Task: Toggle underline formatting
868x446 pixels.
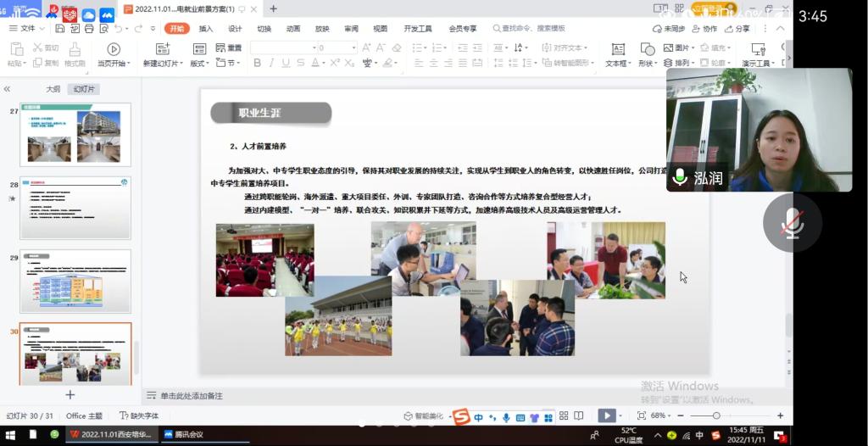Action: [286, 63]
